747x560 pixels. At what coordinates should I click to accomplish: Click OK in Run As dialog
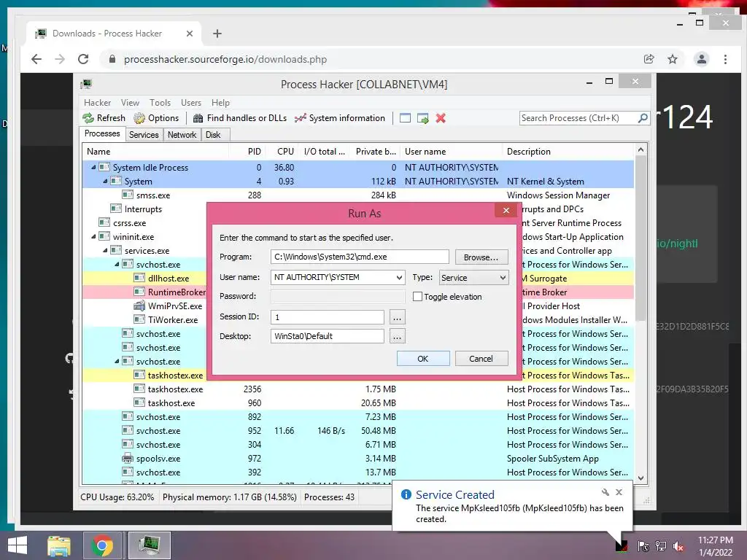tap(423, 359)
